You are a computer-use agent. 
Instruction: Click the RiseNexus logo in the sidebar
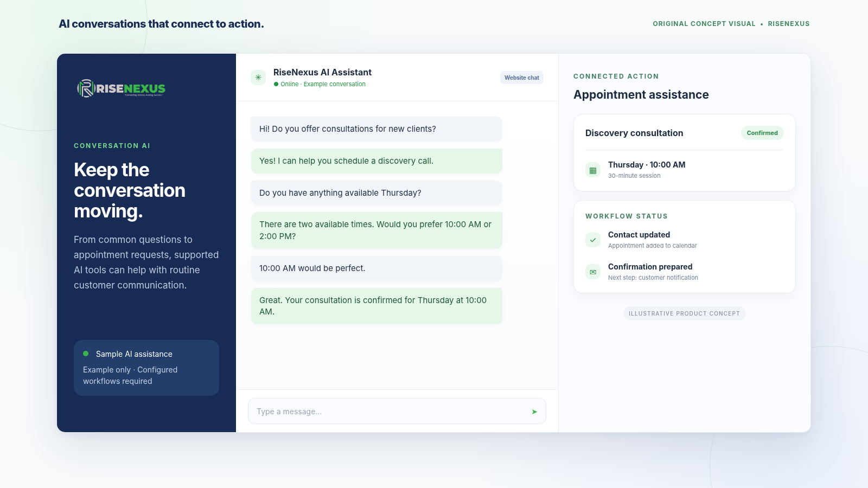tap(122, 88)
